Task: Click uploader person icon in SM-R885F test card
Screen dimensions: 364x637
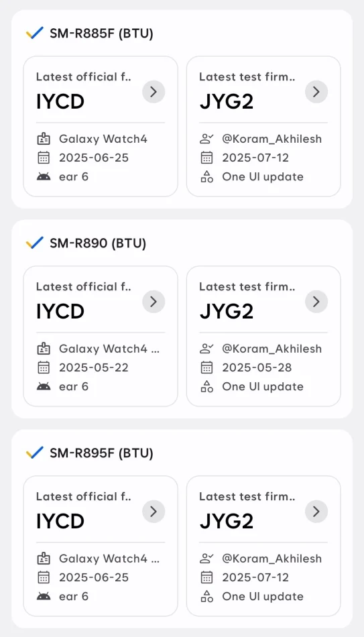Action: pyautogui.click(x=206, y=139)
